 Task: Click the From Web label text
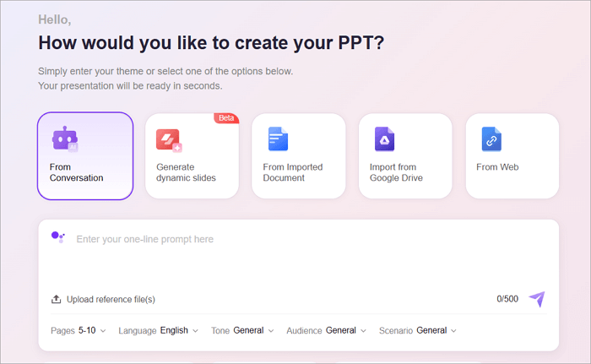point(497,167)
